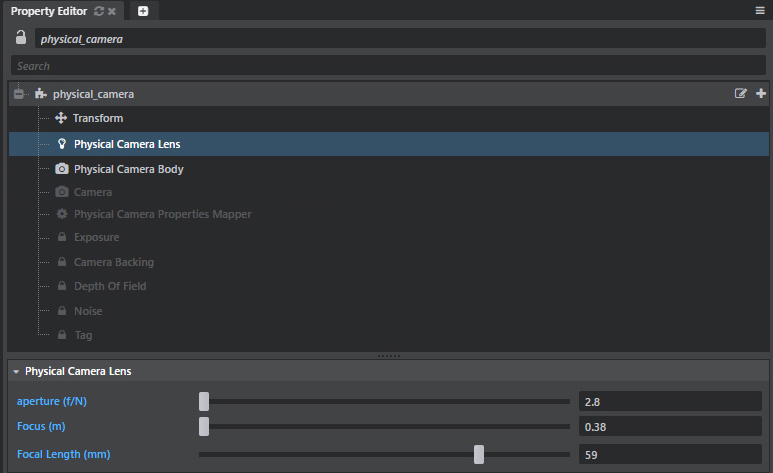Click the refresh icon on Property Editor tab
This screenshot has width=773, height=473.
(x=99, y=11)
